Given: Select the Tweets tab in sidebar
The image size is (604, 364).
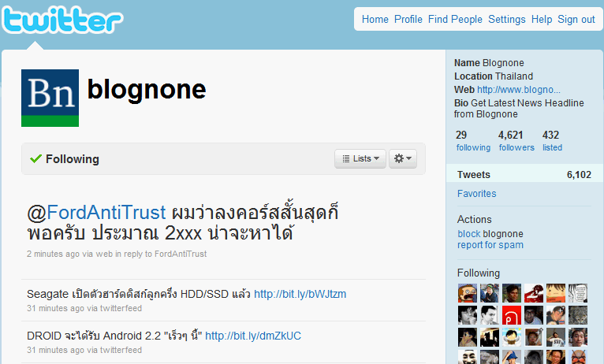Looking at the screenshot, I should (x=524, y=175).
